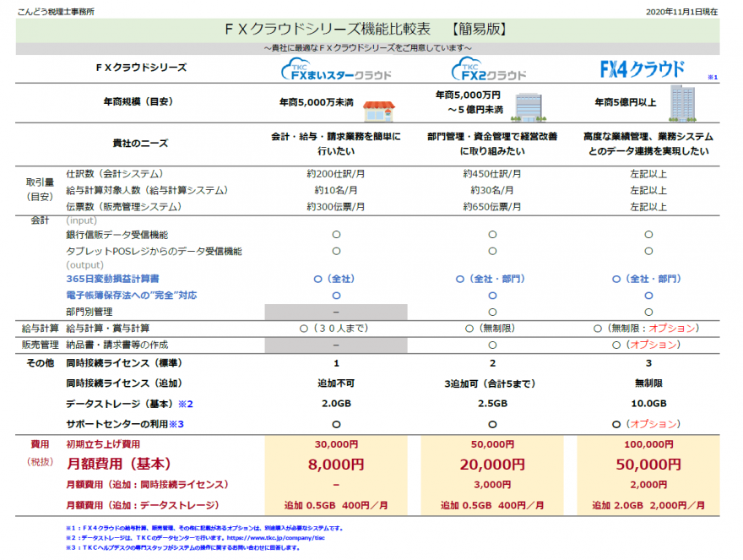This screenshot has width=743, height=560.
Task: Click the monthly fee 20,000円
Action: point(492,465)
